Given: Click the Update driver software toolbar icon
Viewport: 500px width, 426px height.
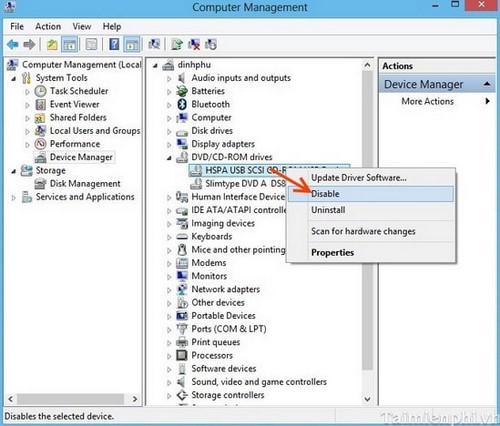Looking at the screenshot, I should (x=177, y=44).
